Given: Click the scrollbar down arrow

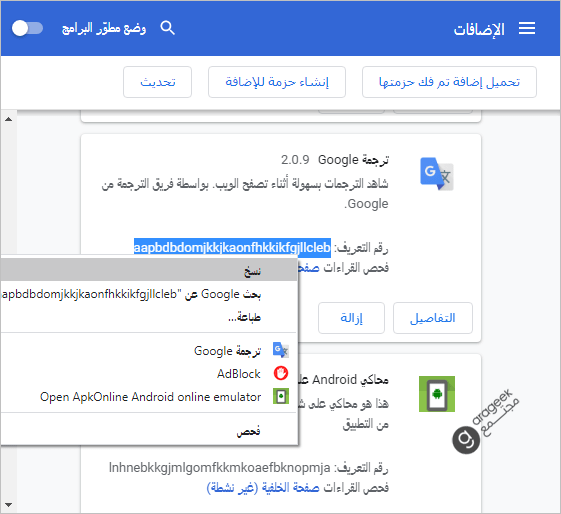Looking at the screenshot, I should tap(9, 505).
